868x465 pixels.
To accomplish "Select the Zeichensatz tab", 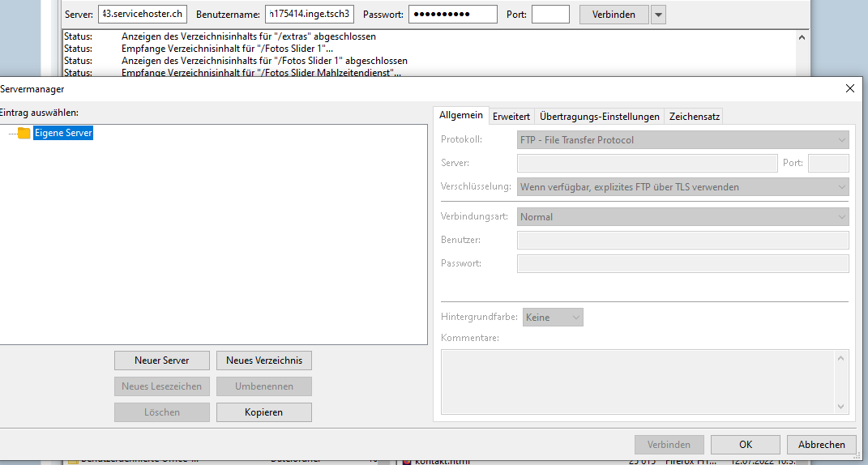I will [694, 116].
